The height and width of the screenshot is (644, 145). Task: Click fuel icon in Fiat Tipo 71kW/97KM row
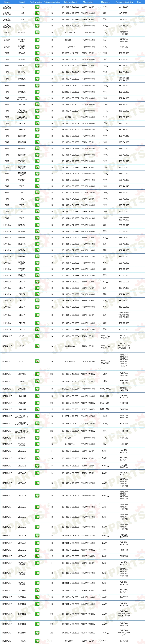tap(37, 199)
